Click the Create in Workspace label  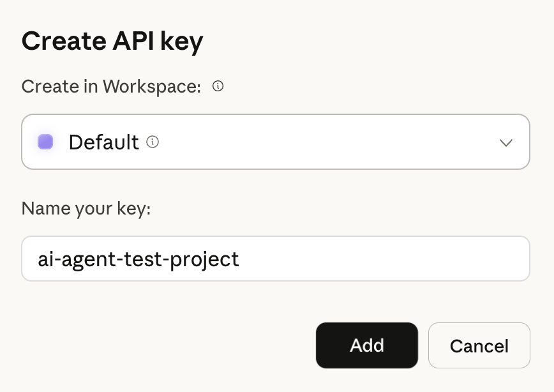click(111, 86)
